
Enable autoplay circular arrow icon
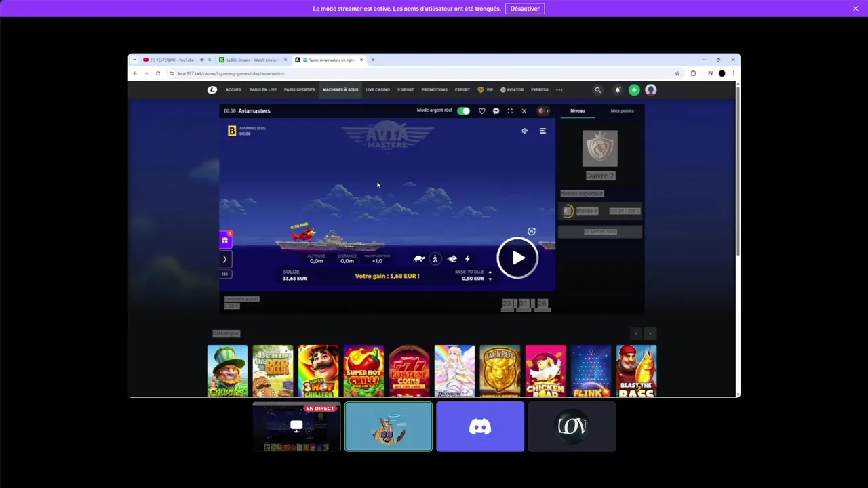click(532, 231)
